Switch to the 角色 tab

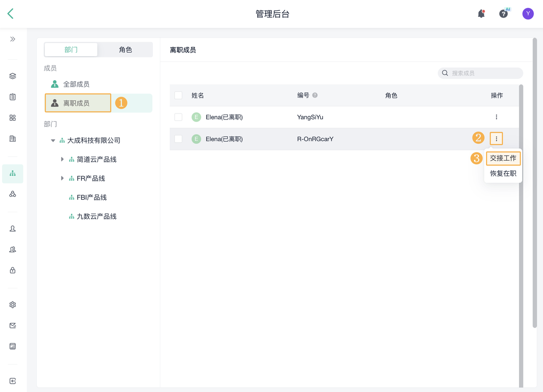(125, 50)
